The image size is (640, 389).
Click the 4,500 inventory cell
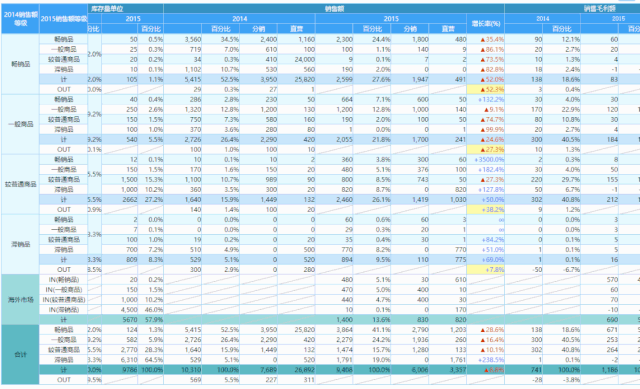120,310
